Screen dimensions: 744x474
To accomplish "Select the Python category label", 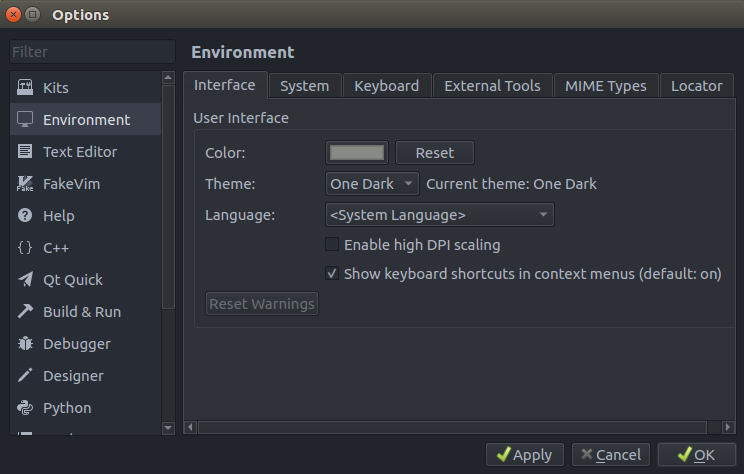I will pyautogui.click(x=67, y=408).
